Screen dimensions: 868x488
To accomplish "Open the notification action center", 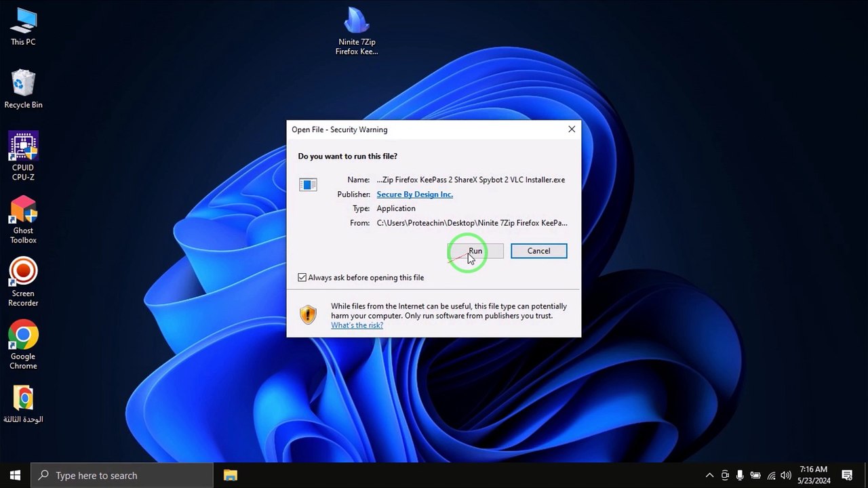I will [847, 475].
